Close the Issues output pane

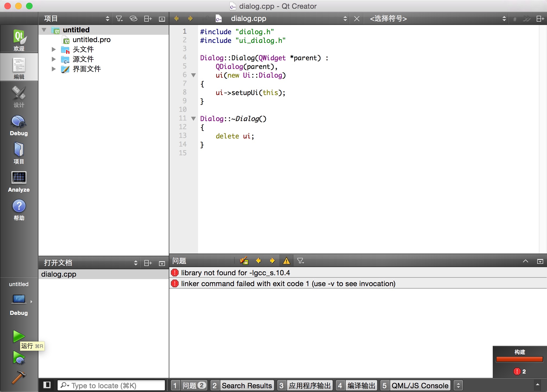540,261
